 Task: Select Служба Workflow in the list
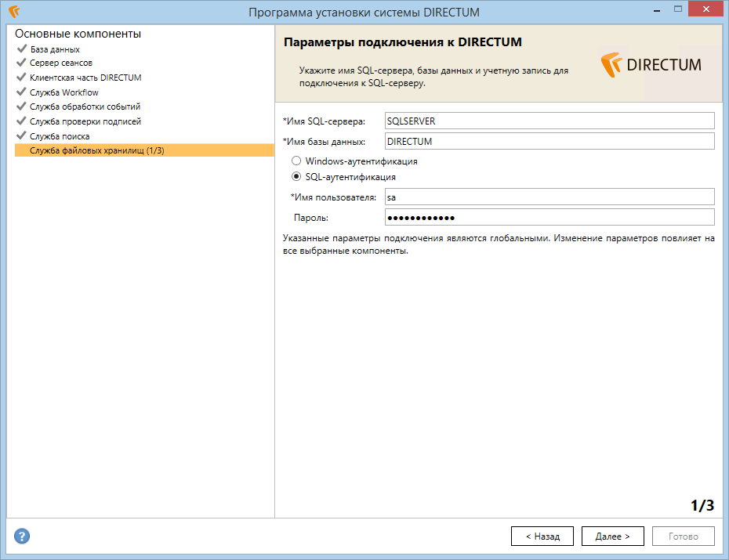pos(64,92)
